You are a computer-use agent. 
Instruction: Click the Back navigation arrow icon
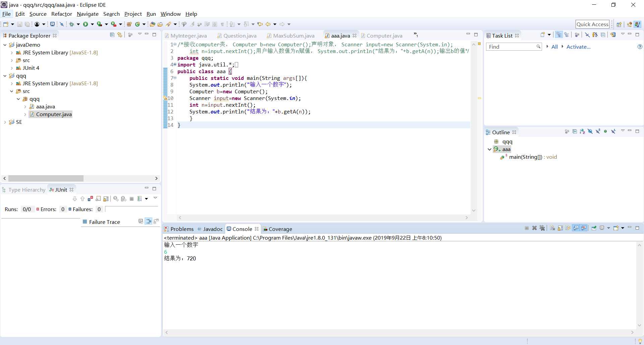tap(268, 24)
